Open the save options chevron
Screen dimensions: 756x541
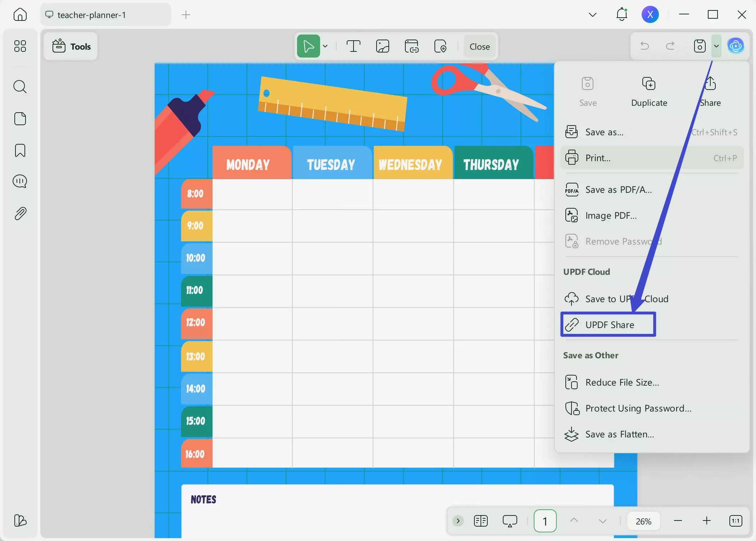[x=716, y=46]
